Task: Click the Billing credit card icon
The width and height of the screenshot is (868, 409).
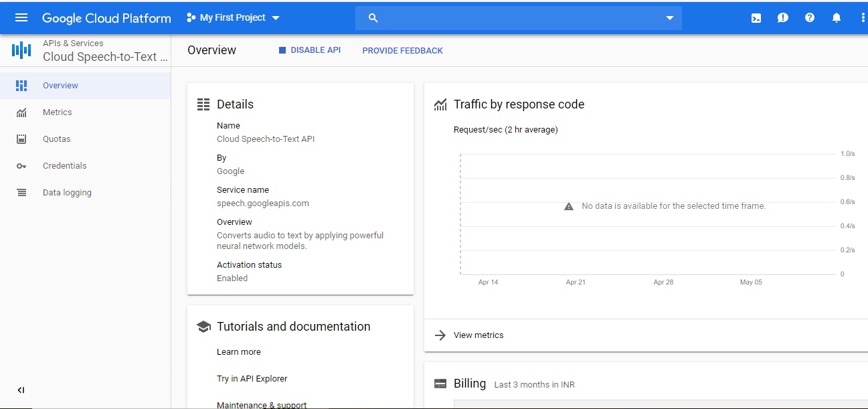Action: pyautogui.click(x=440, y=384)
